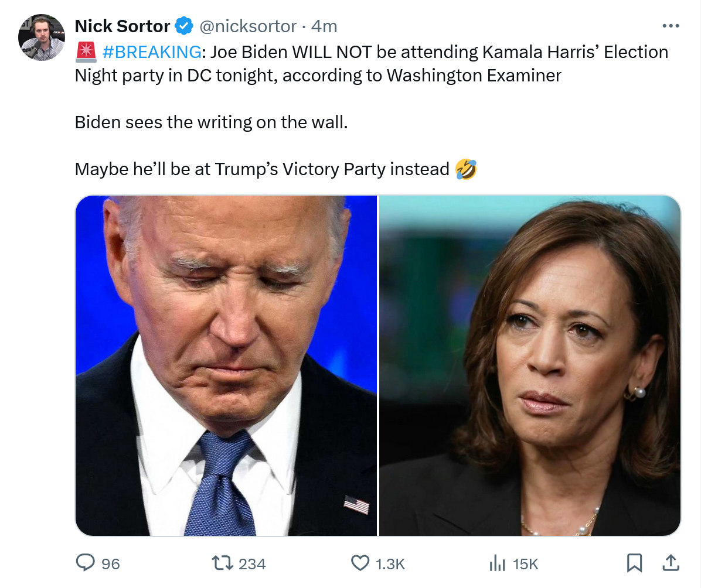Reply using the speech bubble icon
Image resolution: width=701 pixels, height=588 pixels.
point(86,563)
